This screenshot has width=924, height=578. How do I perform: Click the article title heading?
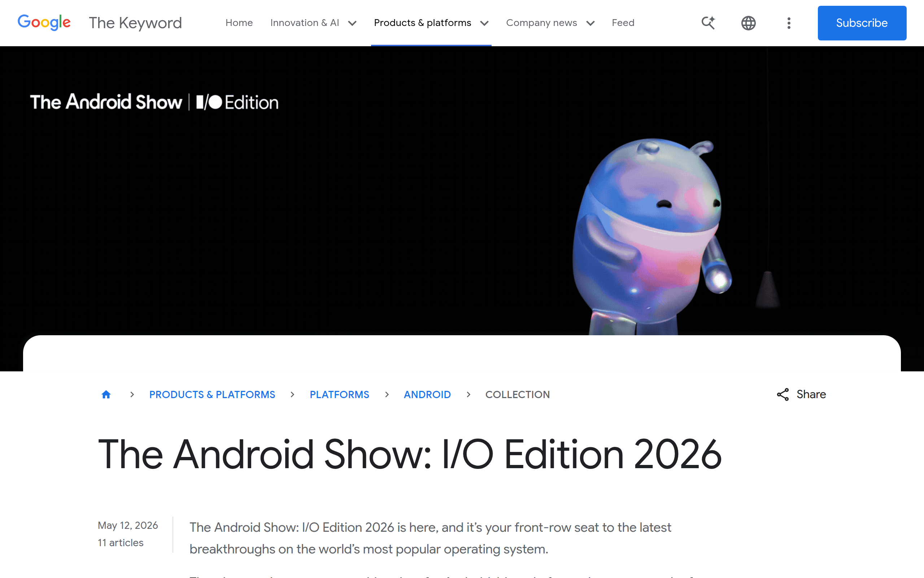(x=410, y=454)
